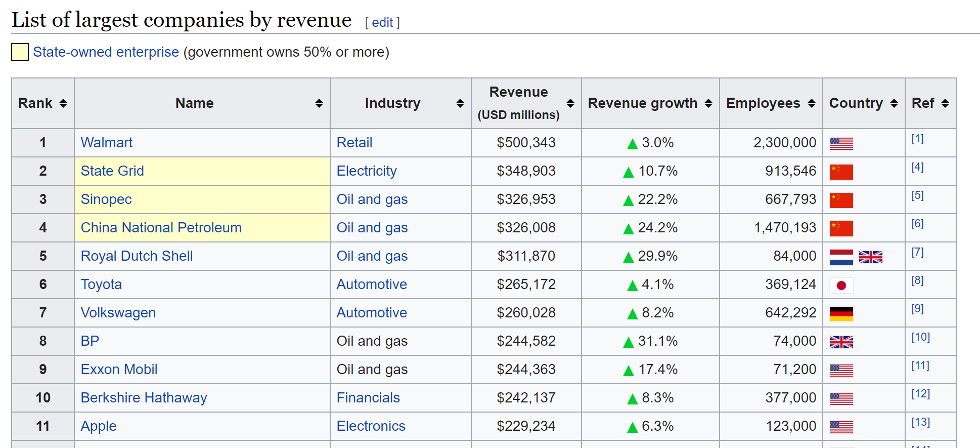Sort table by Rank column arrows

click(x=63, y=103)
